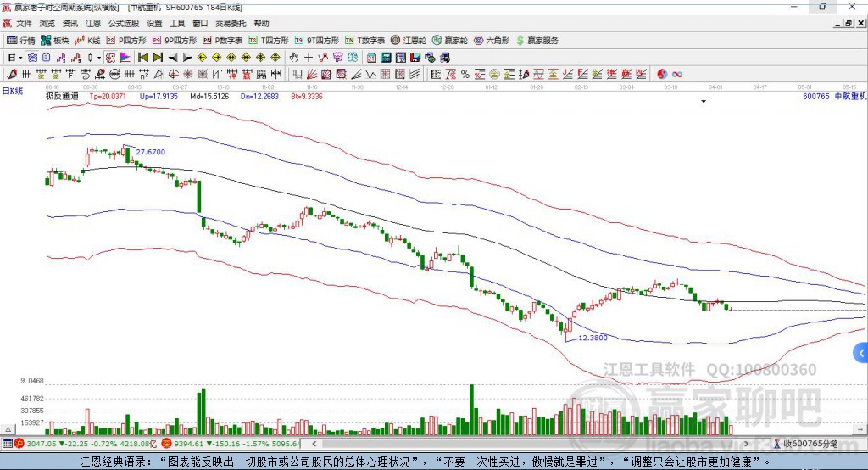868x470 pixels.
Task: Expand the candle style dropdown arrow
Action: coord(98,58)
